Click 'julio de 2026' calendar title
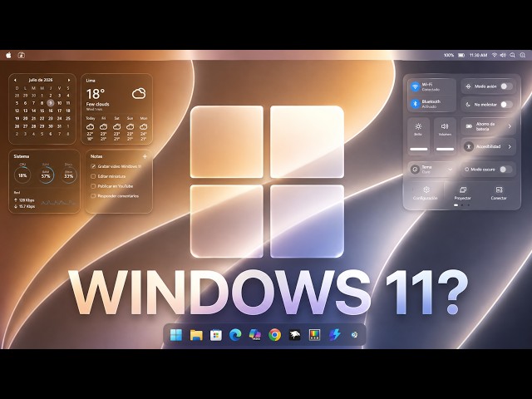 pos(41,80)
